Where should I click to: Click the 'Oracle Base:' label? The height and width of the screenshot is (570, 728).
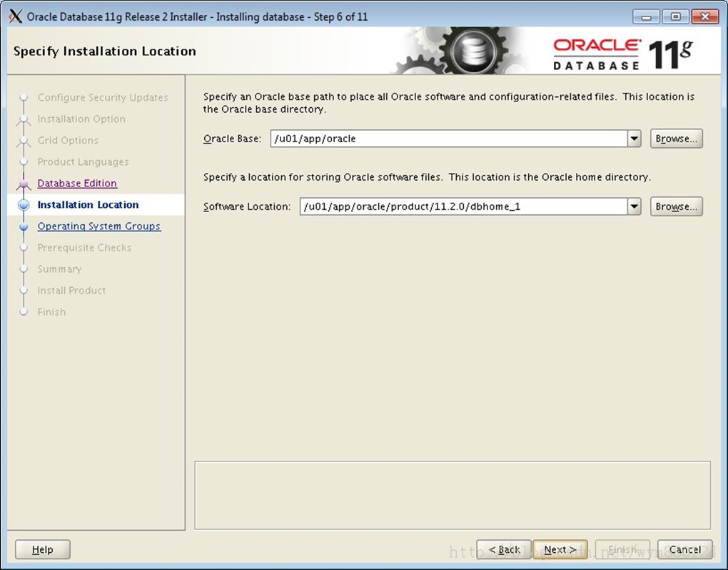(x=232, y=139)
